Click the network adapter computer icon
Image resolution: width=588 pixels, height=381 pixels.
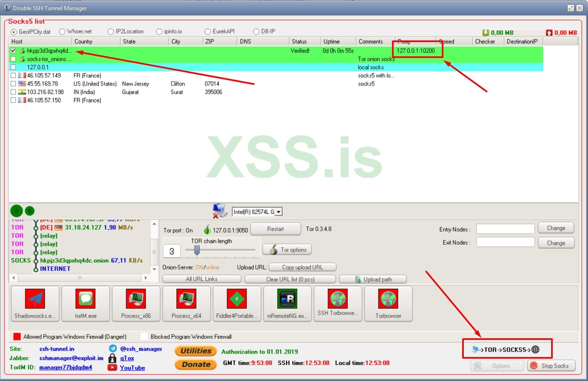pos(220,211)
